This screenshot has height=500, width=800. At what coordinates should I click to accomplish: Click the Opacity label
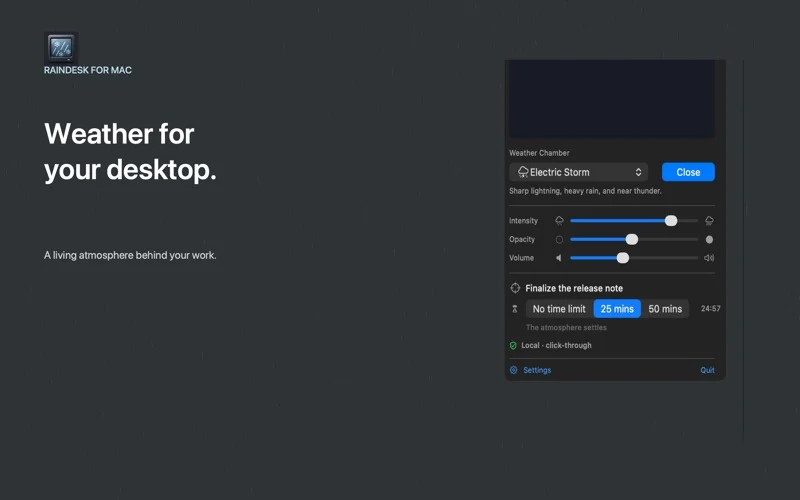[x=522, y=239]
